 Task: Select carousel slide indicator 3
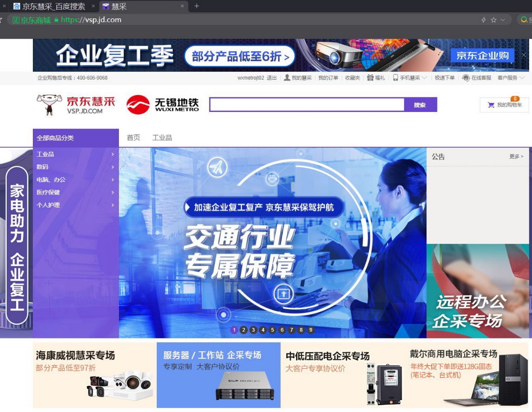(253, 329)
